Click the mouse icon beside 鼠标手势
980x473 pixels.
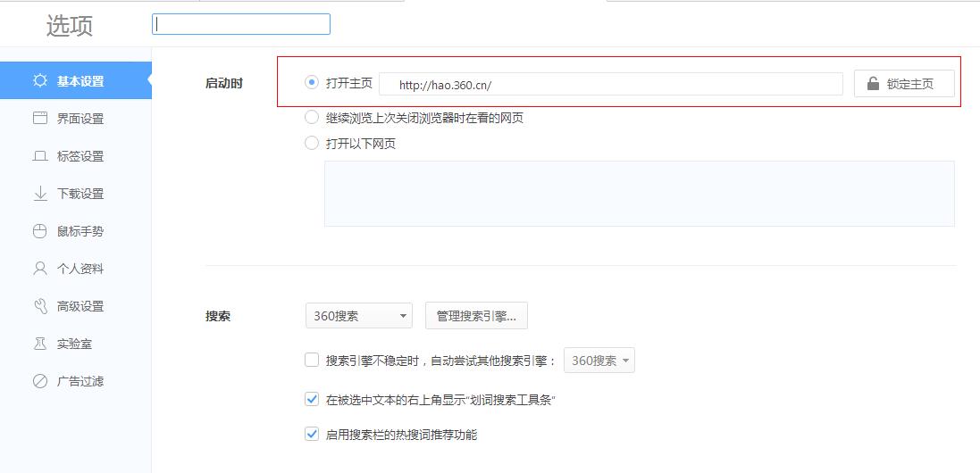pos(40,231)
